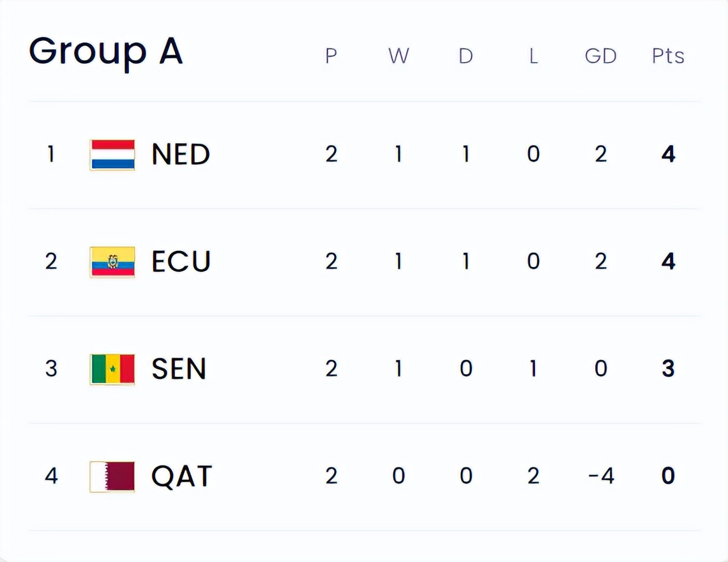The height and width of the screenshot is (562, 728).
Task: Click the Group A heading
Action: click(106, 51)
